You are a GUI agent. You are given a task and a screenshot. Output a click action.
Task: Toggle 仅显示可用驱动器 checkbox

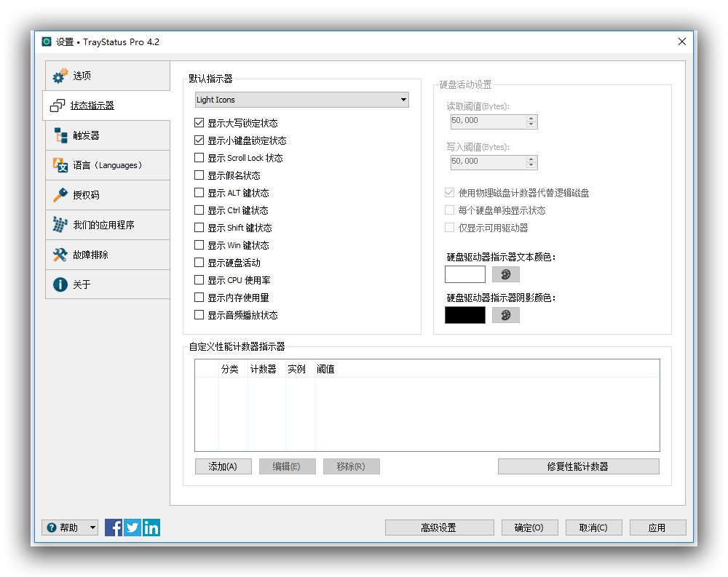[x=449, y=228]
